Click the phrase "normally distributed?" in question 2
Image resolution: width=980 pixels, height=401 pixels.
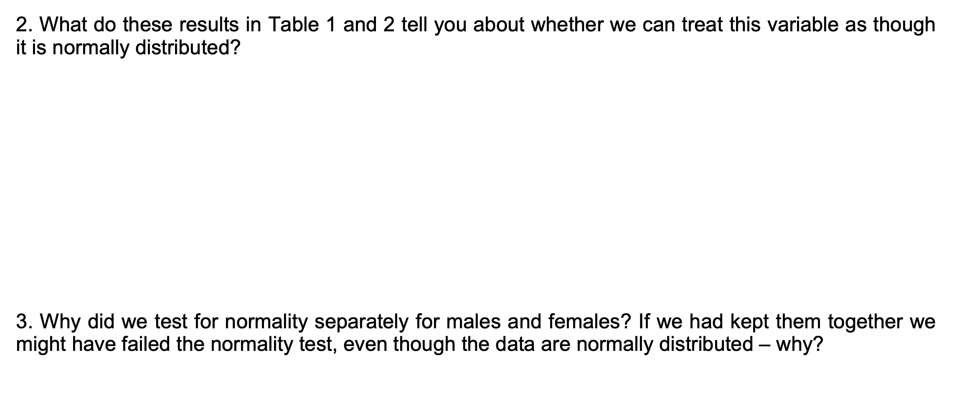click(x=147, y=48)
